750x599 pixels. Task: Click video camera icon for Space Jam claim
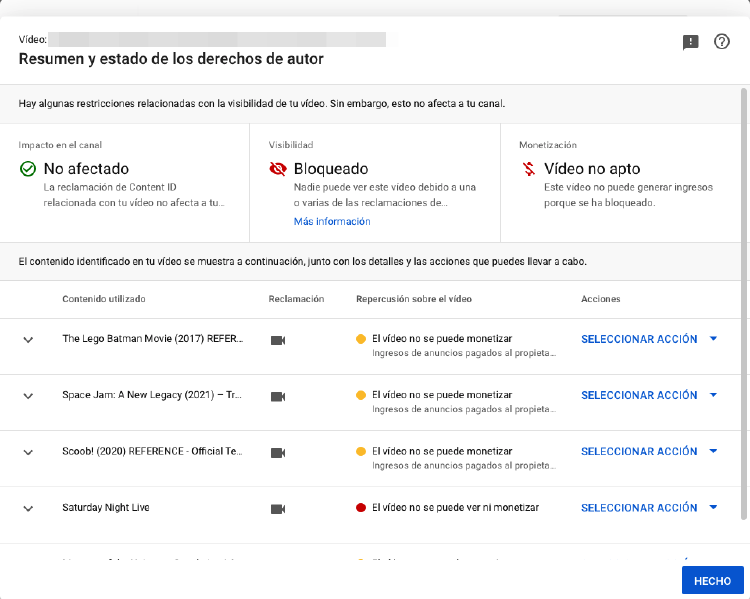(x=278, y=396)
